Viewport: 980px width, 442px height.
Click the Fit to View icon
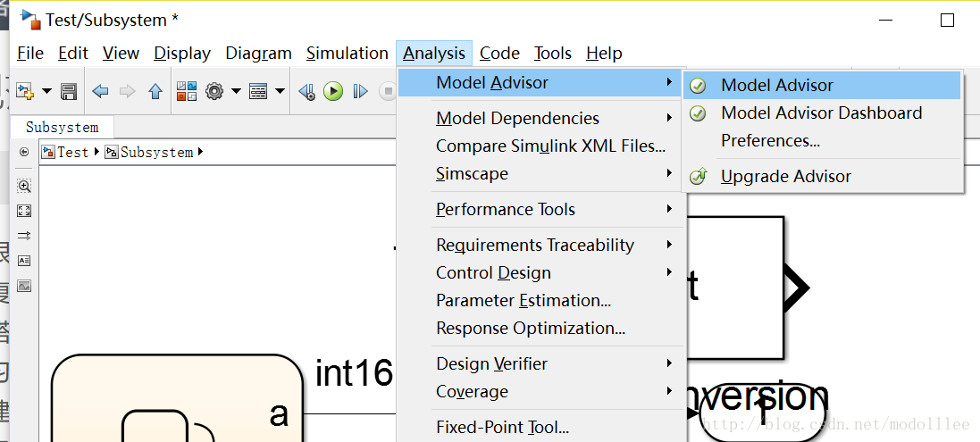pyautogui.click(x=24, y=211)
